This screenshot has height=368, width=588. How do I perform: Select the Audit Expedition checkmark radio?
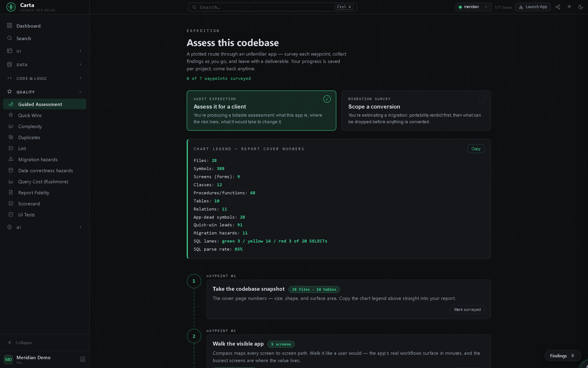pos(327,99)
